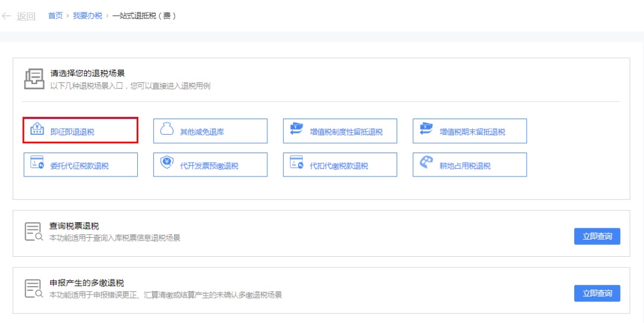Choose the 耕地占用税退税 icon
The image size is (644, 323).
[x=426, y=163]
